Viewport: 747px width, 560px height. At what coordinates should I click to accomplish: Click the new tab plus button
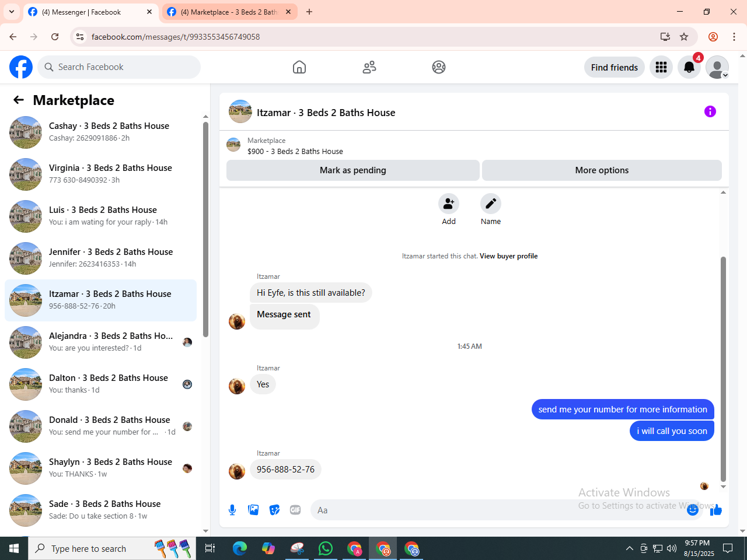coord(309,12)
